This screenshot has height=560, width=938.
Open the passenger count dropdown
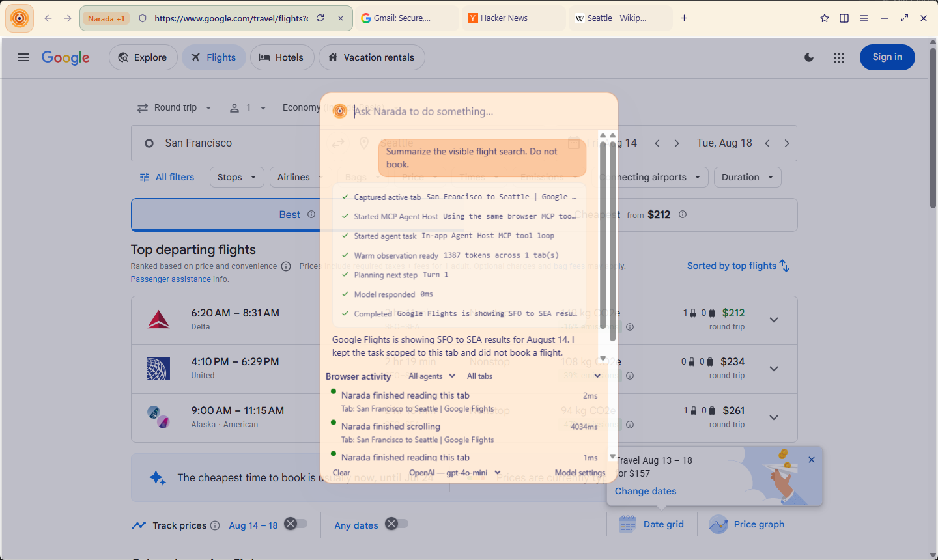click(x=248, y=108)
